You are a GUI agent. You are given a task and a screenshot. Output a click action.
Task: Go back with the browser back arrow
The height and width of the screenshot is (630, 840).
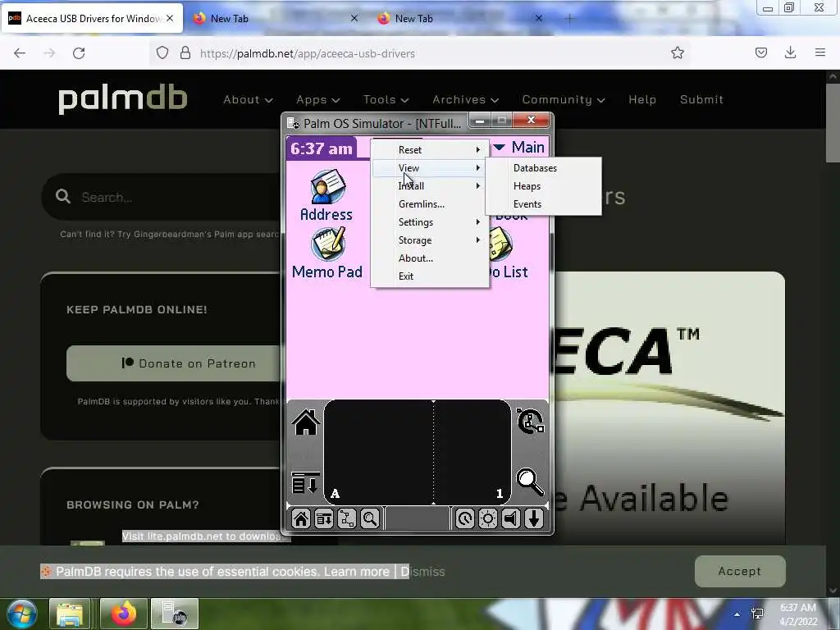20,53
